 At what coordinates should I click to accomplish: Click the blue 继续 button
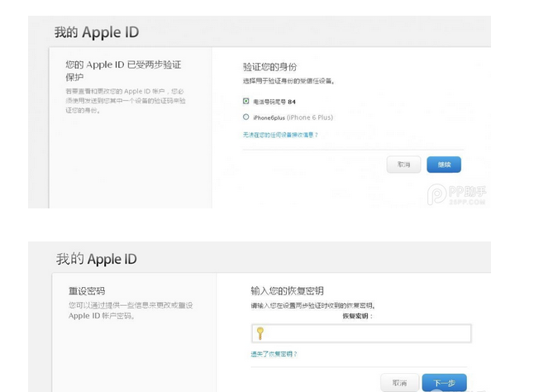[444, 165]
